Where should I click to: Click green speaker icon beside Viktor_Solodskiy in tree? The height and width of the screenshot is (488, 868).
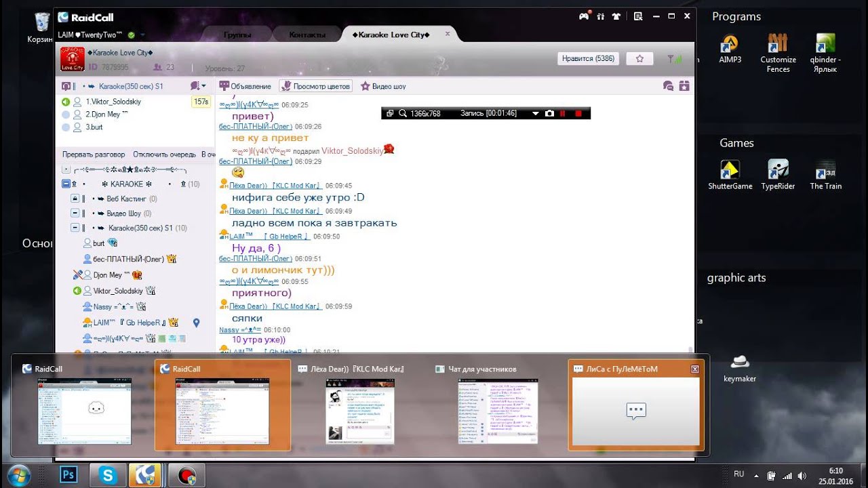[x=77, y=291]
